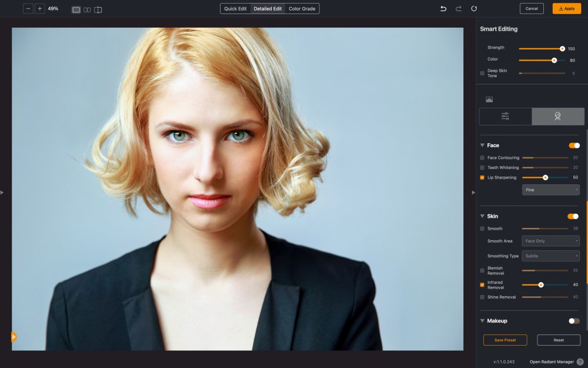Open the adjustment sliders tab icon
Viewport: 588px width, 368px height.
pos(505,117)
